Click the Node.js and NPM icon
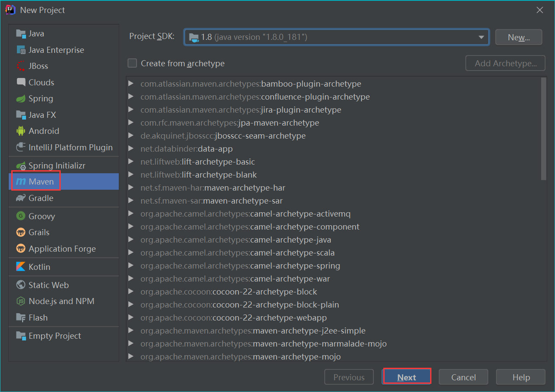Viewport: 555px width, 392px height. coord(21,301)
